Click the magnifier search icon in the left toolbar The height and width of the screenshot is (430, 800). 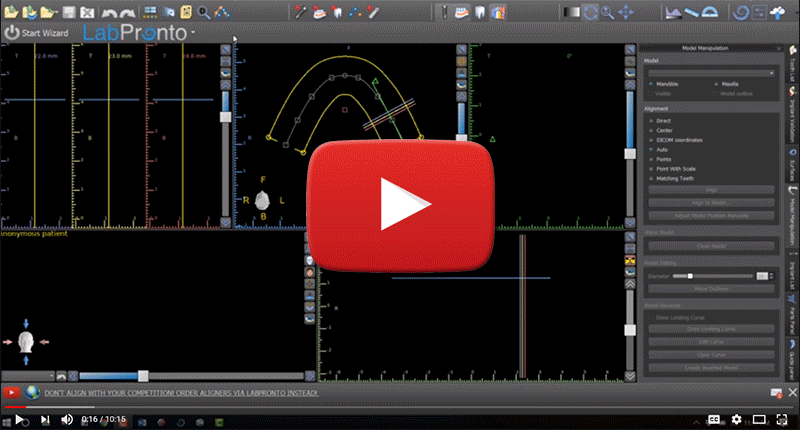click(x=204, y=12)
